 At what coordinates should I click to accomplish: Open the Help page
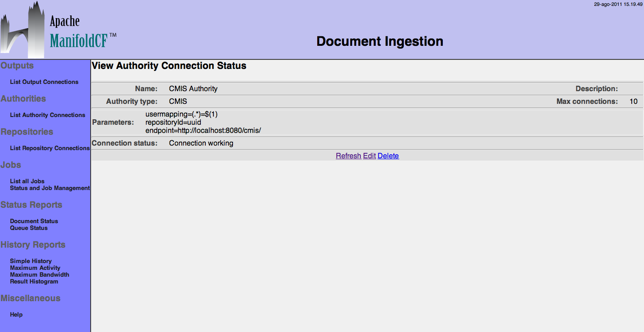[x=16, y=315]
